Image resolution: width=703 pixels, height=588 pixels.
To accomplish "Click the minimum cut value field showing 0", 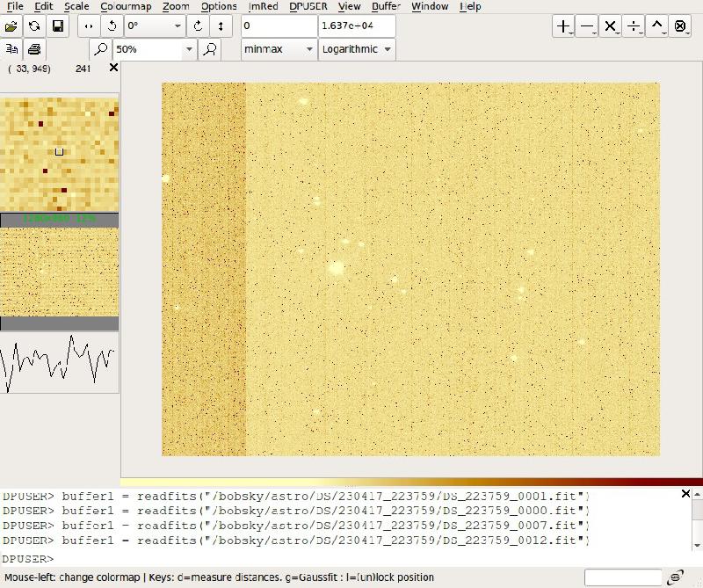I will pyautogui.click(x=279, y=26).
